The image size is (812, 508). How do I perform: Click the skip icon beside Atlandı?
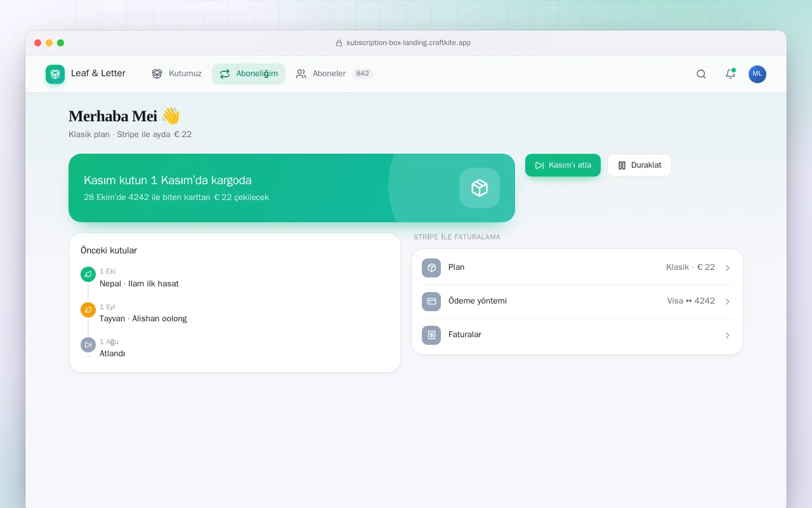point(88,345)
